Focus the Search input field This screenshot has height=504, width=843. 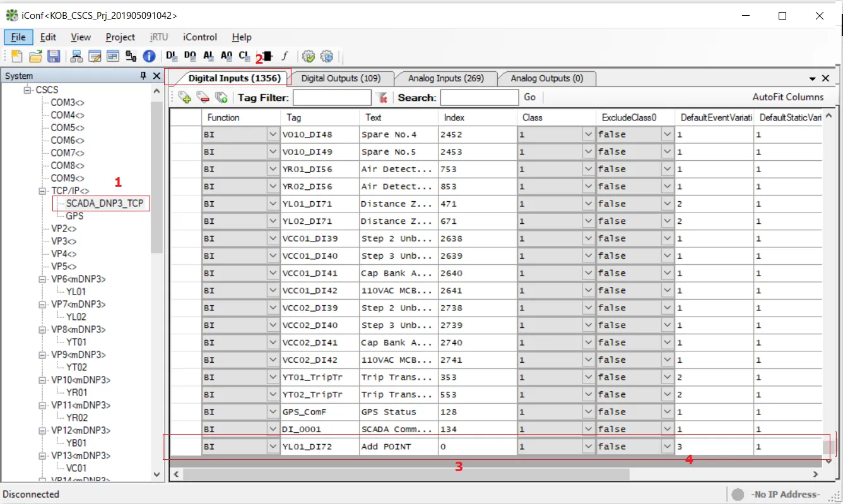pyautogui.click(x=480, y=97)
